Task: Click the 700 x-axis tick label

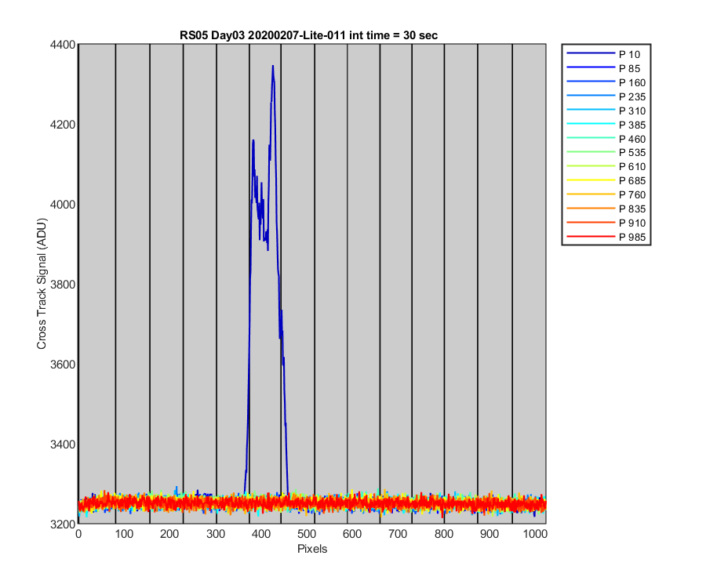Action: click(398, 534)
